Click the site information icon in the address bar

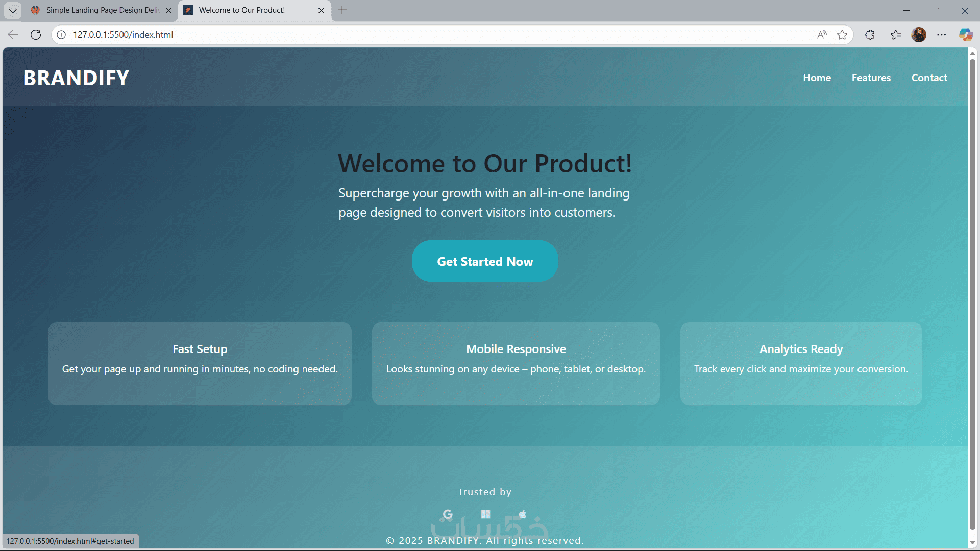tap(61, 35)
